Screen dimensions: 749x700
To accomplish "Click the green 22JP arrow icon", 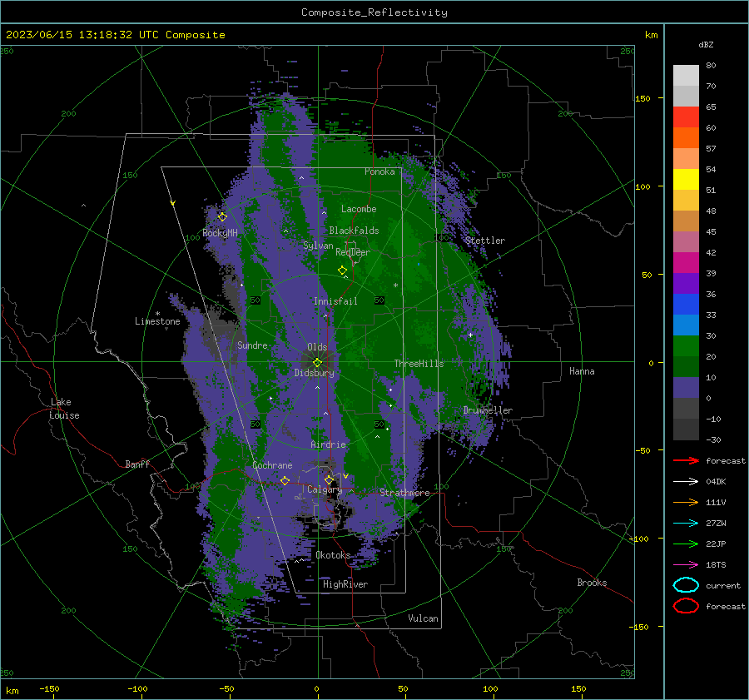I will point(686,544).
